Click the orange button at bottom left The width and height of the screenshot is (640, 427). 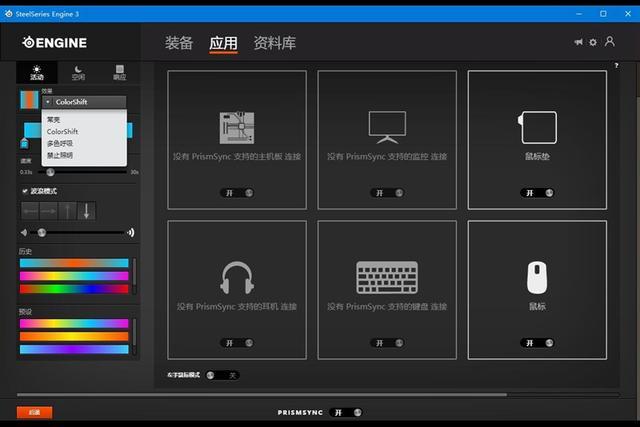tap(34, 412)
